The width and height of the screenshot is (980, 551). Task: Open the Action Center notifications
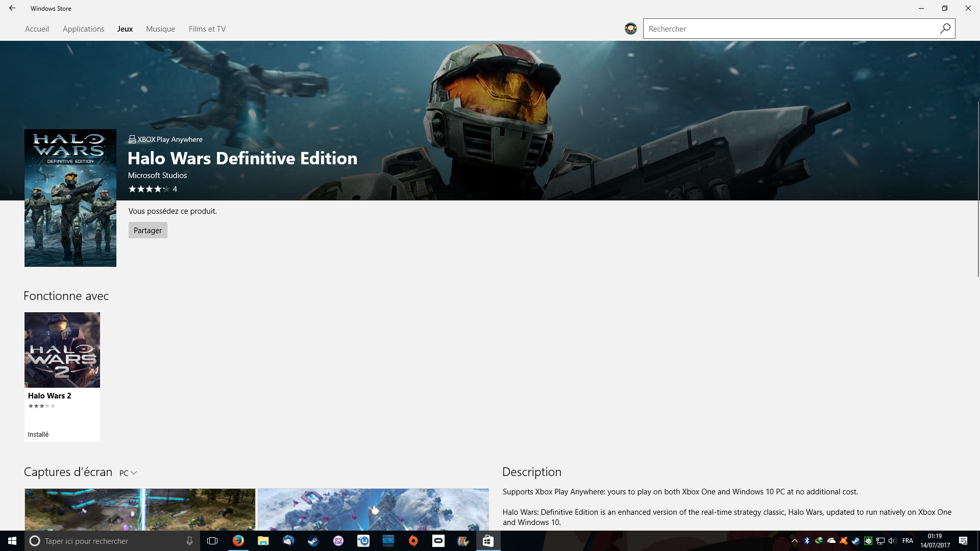(963, 541)
